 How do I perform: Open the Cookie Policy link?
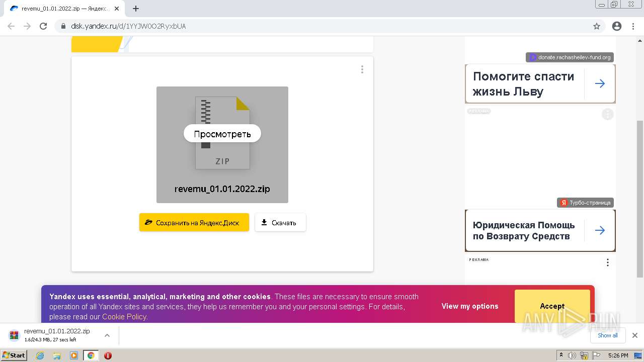(x=124, y=317)
